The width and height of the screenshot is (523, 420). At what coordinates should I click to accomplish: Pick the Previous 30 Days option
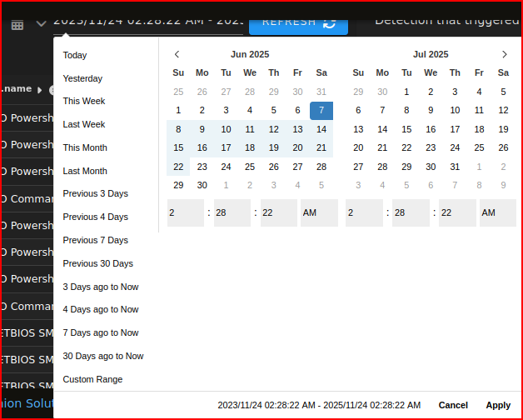(97, 263)
